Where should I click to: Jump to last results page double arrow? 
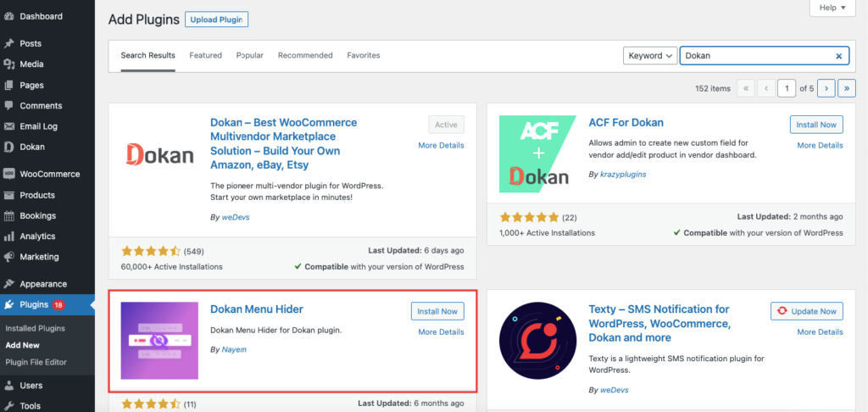pos(847,88)
